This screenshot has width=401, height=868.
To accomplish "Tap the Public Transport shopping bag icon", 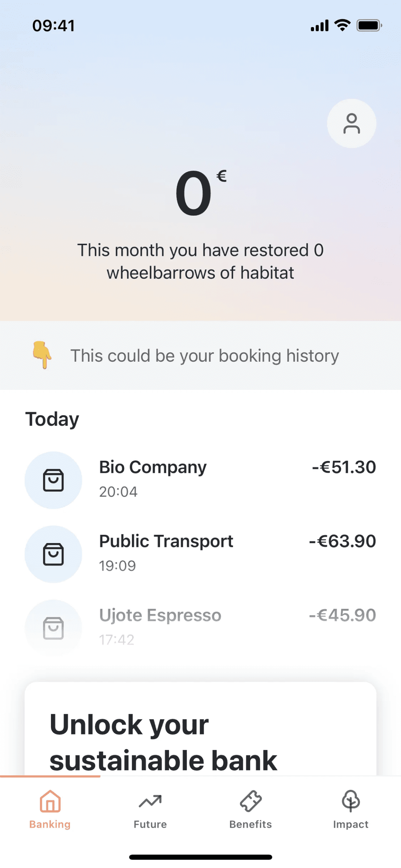I will pos(53,554).
